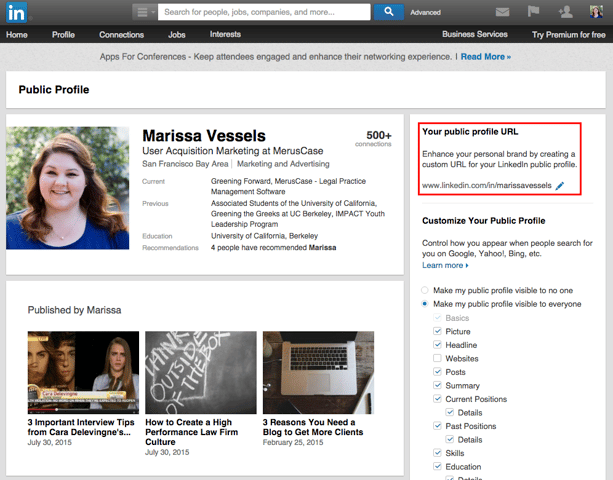This screenshot has width=613, height=480.
Task: Toggle the Summary checkbox
Action: pos(437,385)
